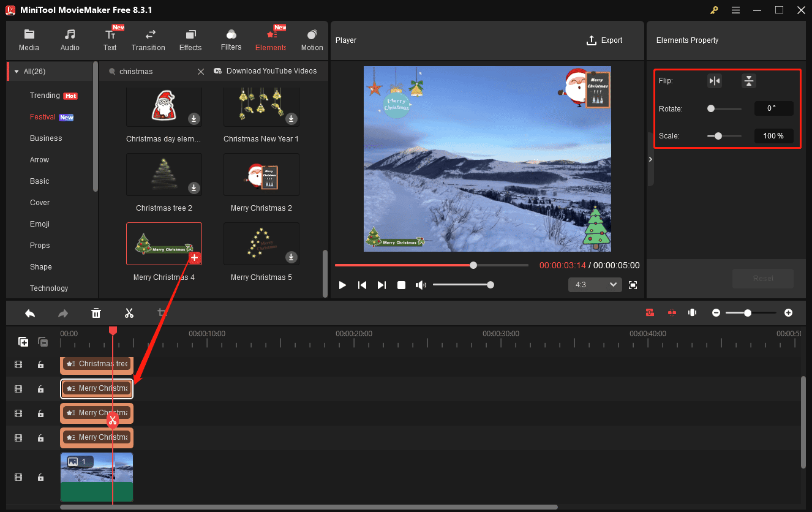Collapse the Player panel with the side chevron

[x=650, y=158]
